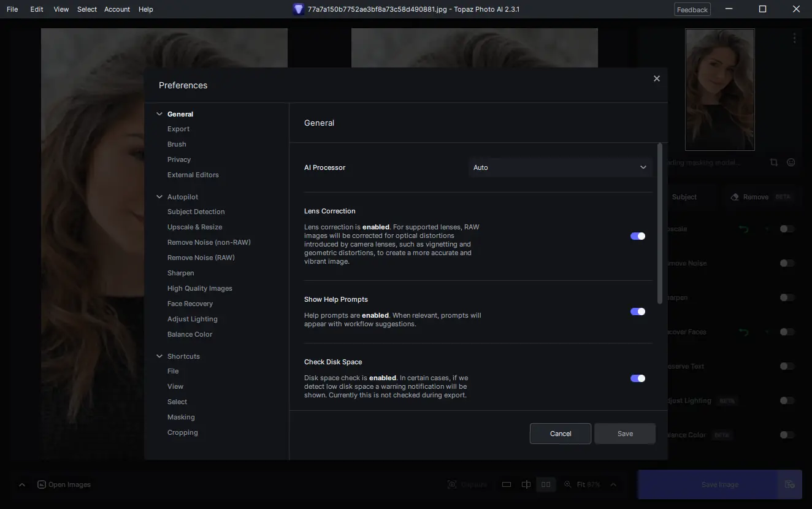
Task: Open the three-dot options menu
Action: 794,38
